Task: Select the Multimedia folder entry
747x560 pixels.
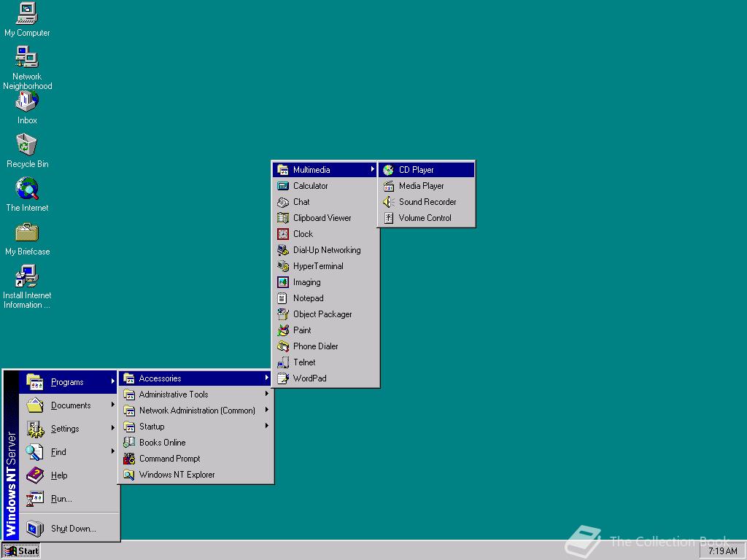Action: (325, 170)
